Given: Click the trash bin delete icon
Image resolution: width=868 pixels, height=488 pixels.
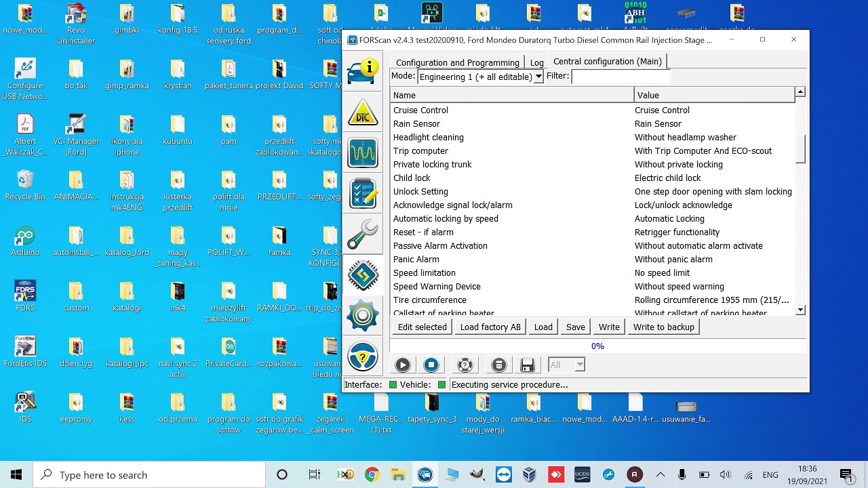Looking at the screenshot, I should pyautogui.click(x=499, y=365).
